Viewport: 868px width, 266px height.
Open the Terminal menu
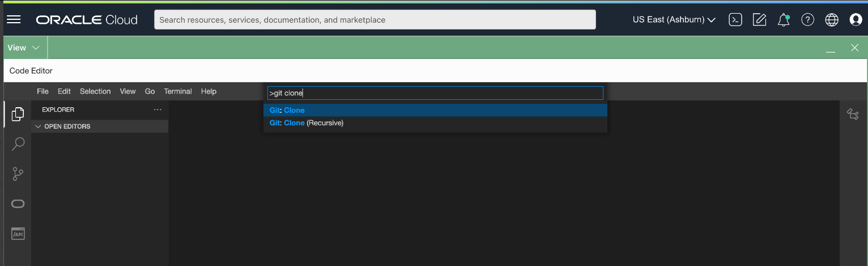(178, 91)
